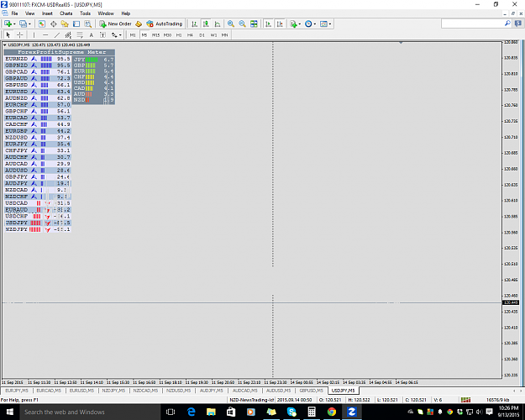Image resolution: width=525 pixels, height=420 pixels.
Task: Open Skype from the taskbar
Action: (291, 412)
